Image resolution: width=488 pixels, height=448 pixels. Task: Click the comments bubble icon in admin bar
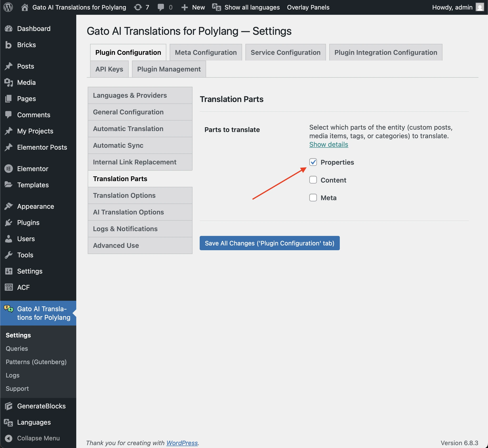(x=161, y=7)
